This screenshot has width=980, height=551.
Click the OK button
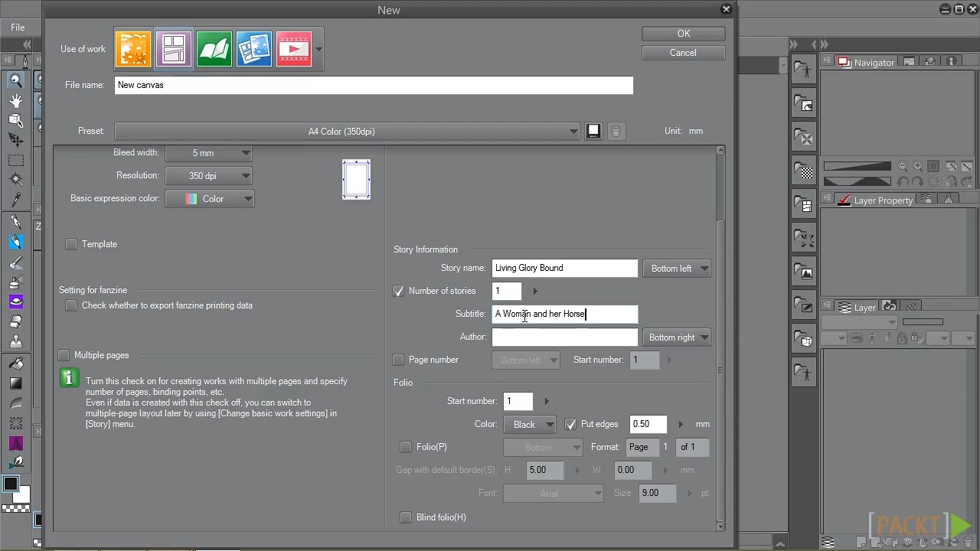(684, 34)
